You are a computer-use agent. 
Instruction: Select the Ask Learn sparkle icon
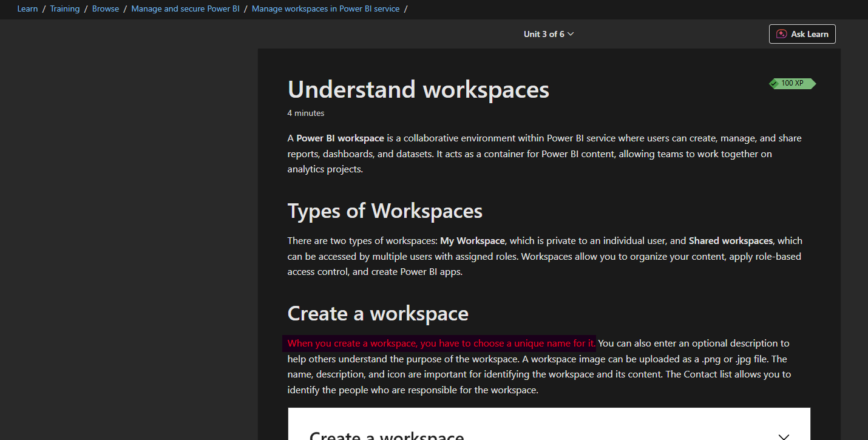[780, 34]
